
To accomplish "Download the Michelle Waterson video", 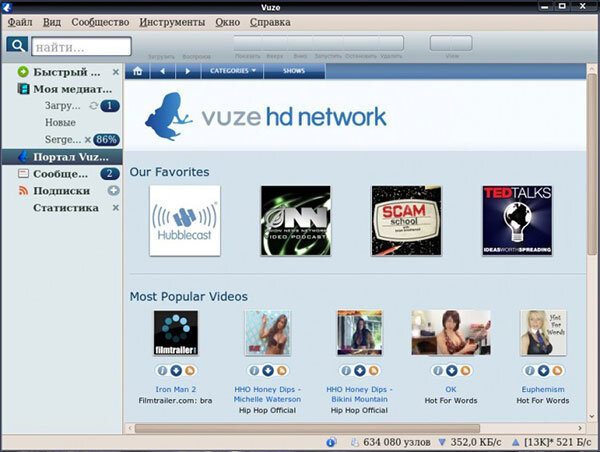I will (268, 370).
